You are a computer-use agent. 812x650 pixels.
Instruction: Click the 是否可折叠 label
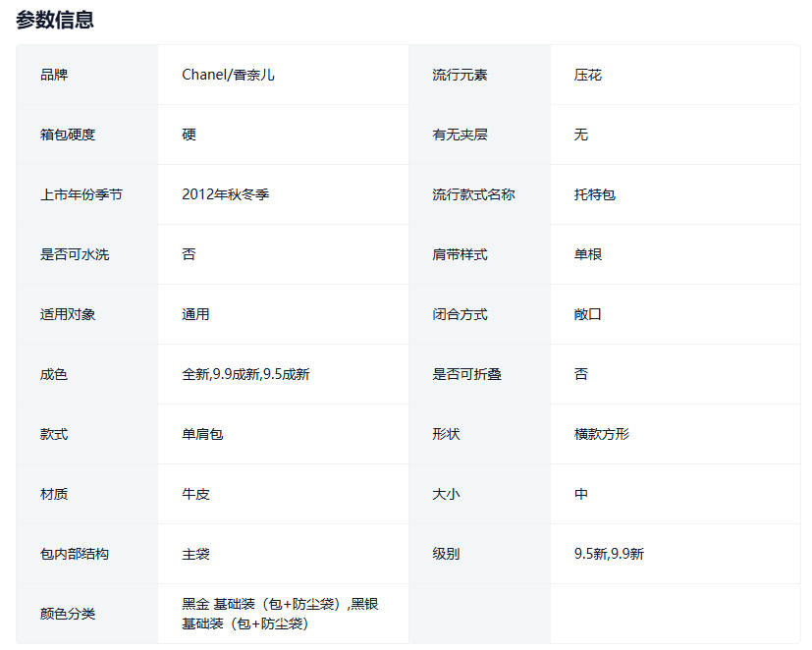click(466, 374)
